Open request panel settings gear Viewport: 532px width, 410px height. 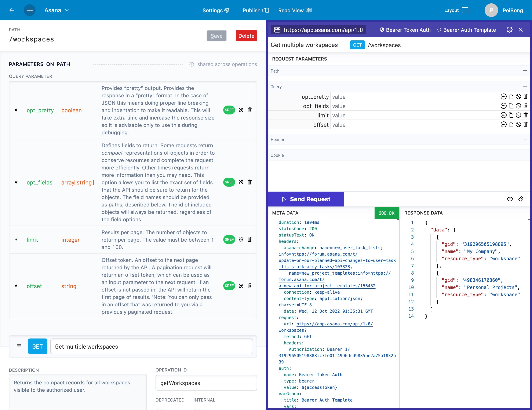[510, 30]
